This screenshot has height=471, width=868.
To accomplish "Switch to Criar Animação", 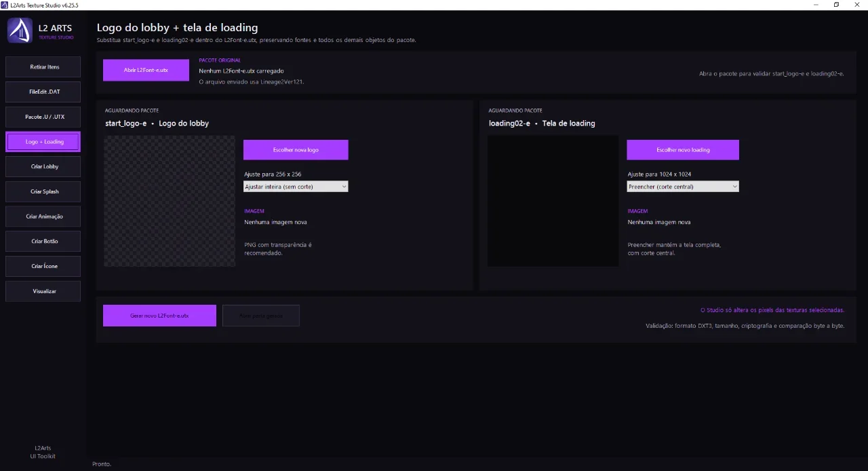I will click(x=43, y=216).
